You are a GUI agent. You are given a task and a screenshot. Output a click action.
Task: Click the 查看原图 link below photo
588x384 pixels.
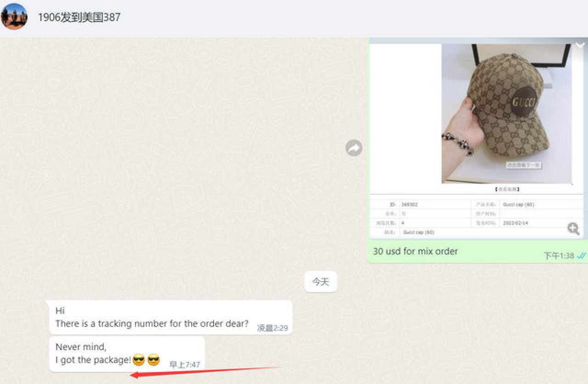(x=507, y=189)
